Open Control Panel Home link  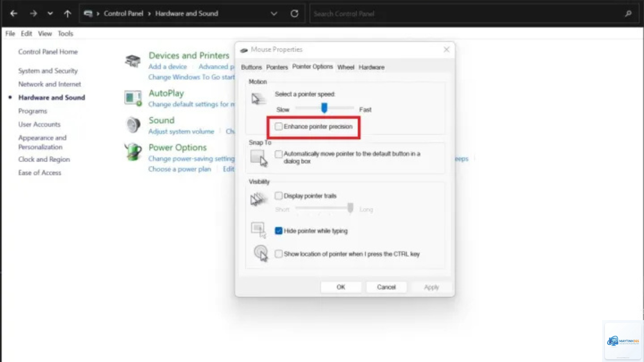48,52
